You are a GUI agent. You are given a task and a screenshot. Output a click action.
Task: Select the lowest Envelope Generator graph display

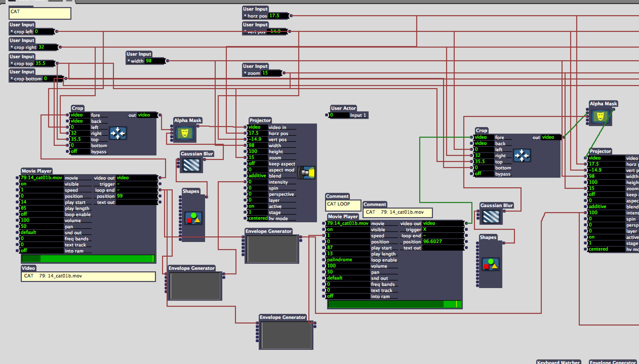tap(286, 335)
